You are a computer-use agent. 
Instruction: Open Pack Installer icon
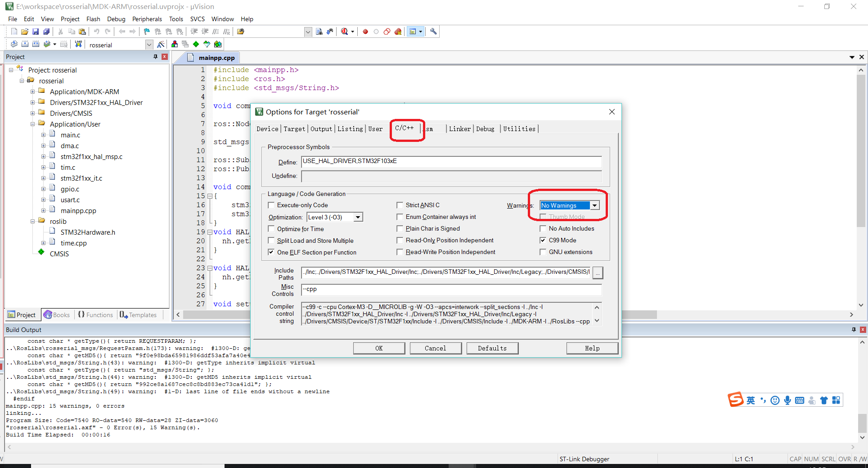click(218, 44)
